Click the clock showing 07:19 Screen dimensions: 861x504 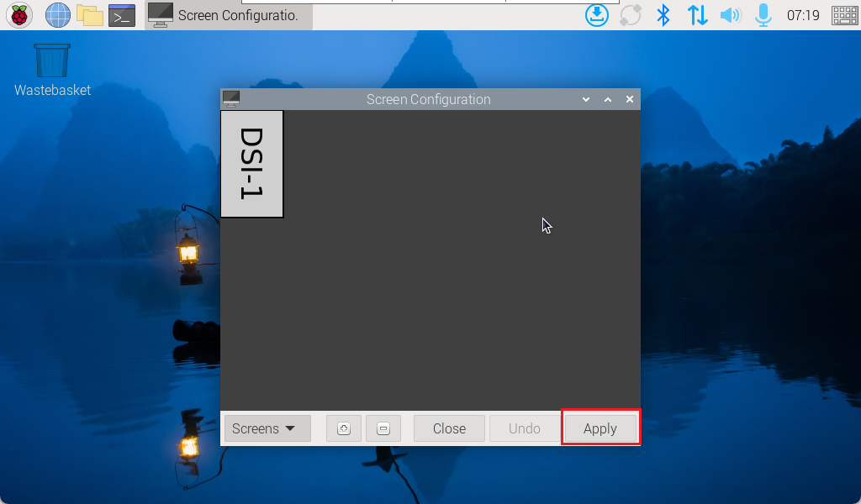coord(803,15)
